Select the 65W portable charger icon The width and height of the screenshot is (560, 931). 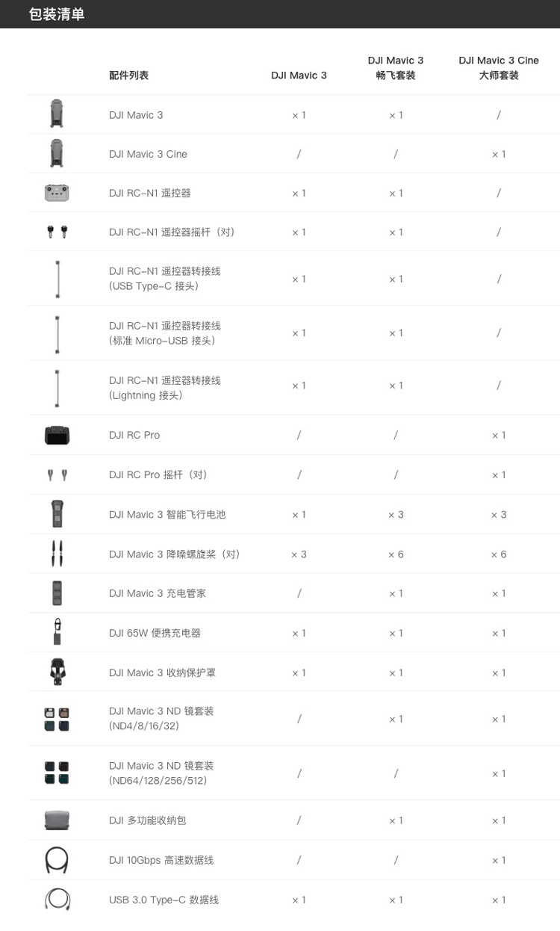[57, 632]
